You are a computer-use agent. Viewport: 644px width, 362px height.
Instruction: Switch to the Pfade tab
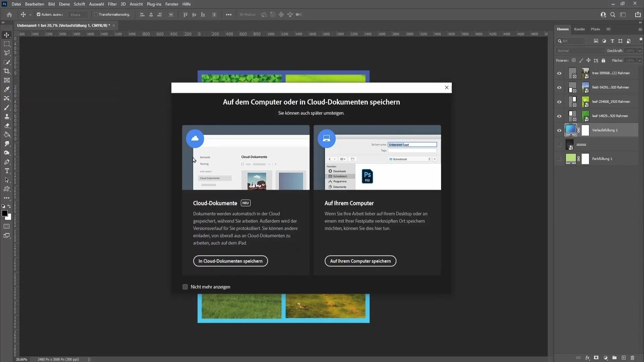[x=595, y=29]
